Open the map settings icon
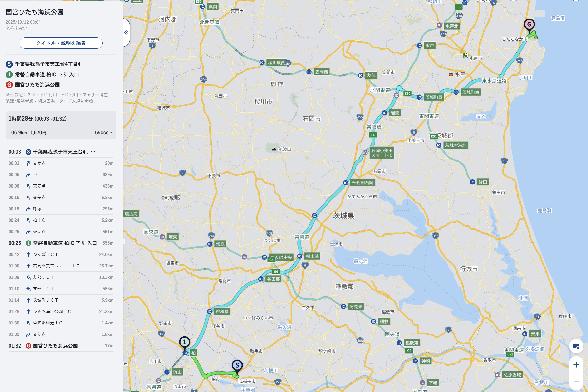The height and width of the screenshot is (392, 588). [x=576, y=346]
